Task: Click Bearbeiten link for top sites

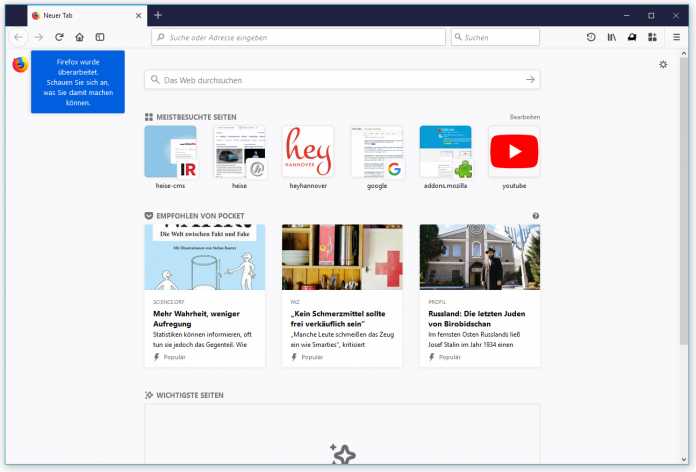Action: point(524,117)
